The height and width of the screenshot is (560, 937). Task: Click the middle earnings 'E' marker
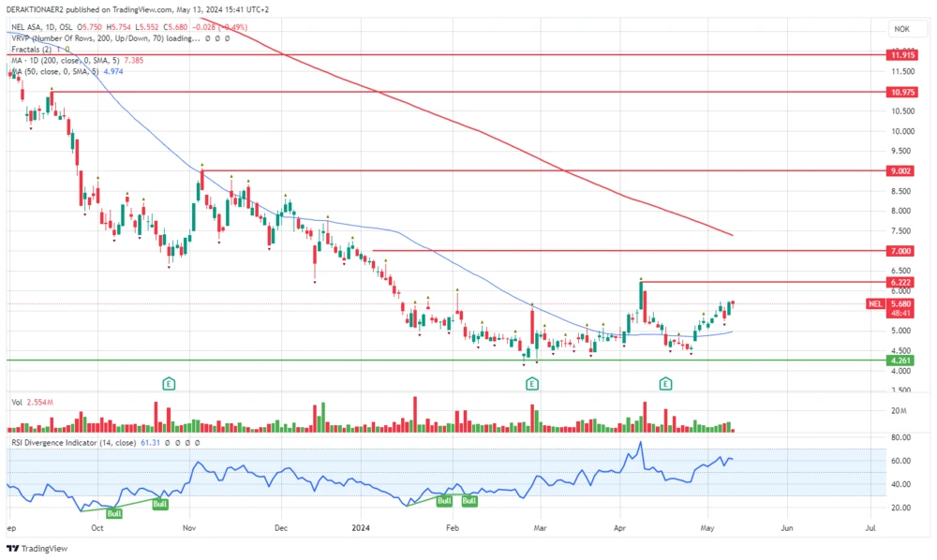pyautogui.click(x=532, y=383)
